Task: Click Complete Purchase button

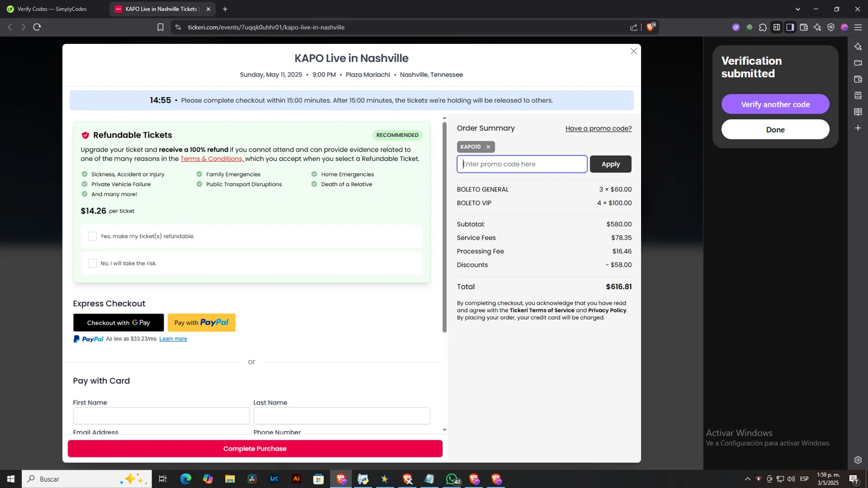Action: (255, 449)
